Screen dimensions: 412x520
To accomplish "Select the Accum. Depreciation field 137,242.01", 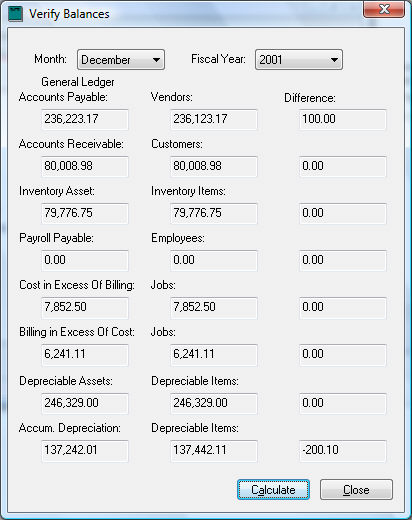I will pos(85,450).
